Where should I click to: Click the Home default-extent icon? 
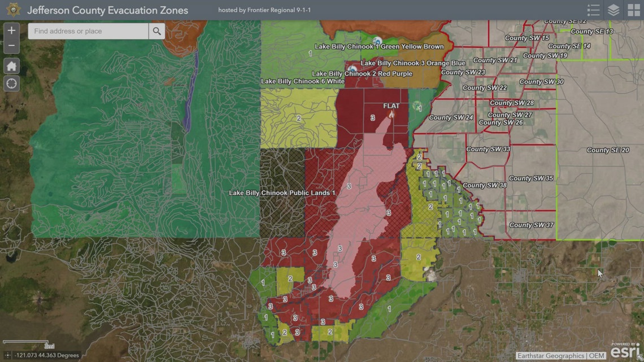coord(11,66)
